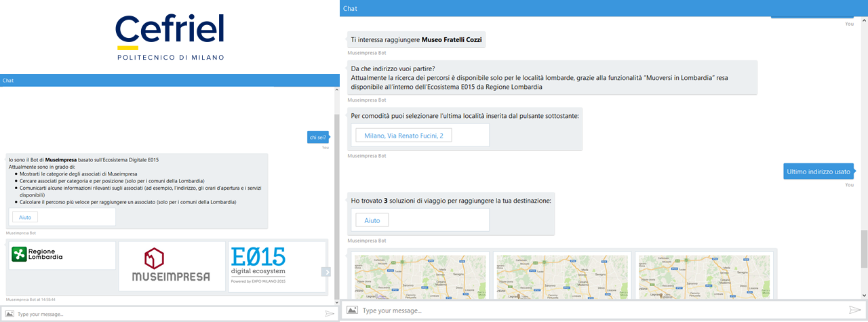The width and height of the screenshot is (868, 322).
Task: Open the third route map thumbnail
Action: pos(705,276)
